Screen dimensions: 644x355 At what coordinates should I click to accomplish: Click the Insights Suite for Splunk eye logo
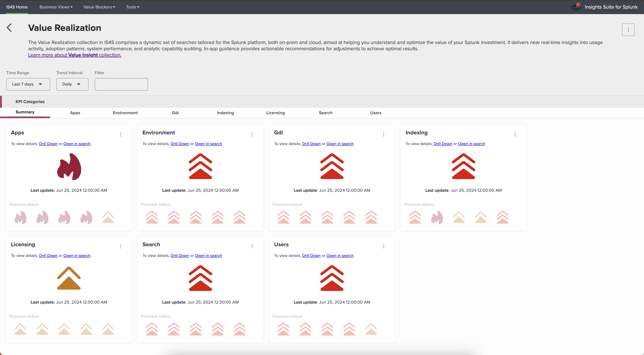coord(576,7)
